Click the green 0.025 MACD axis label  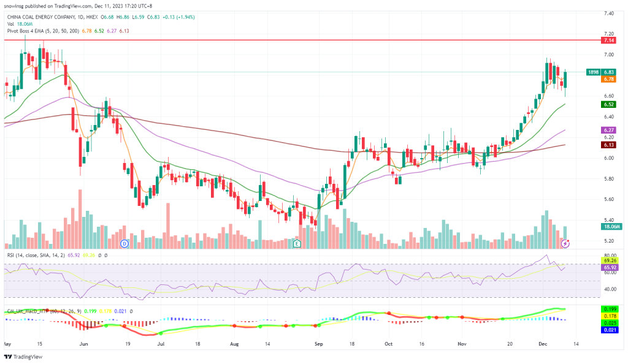click(610, 323)
